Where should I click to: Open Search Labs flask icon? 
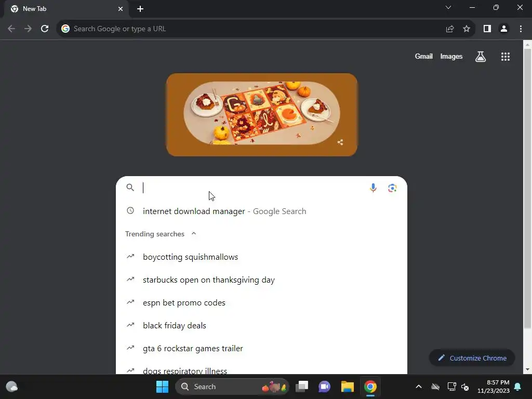point(481,57)
